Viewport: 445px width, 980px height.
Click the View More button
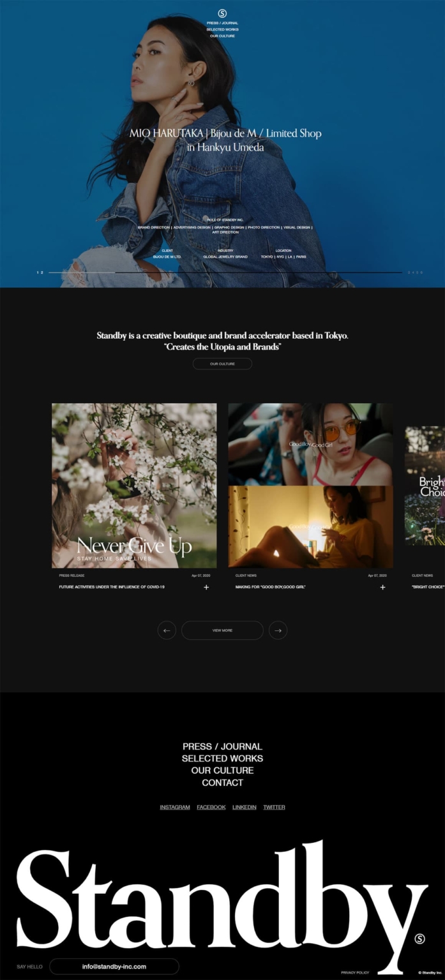(222, 630)
